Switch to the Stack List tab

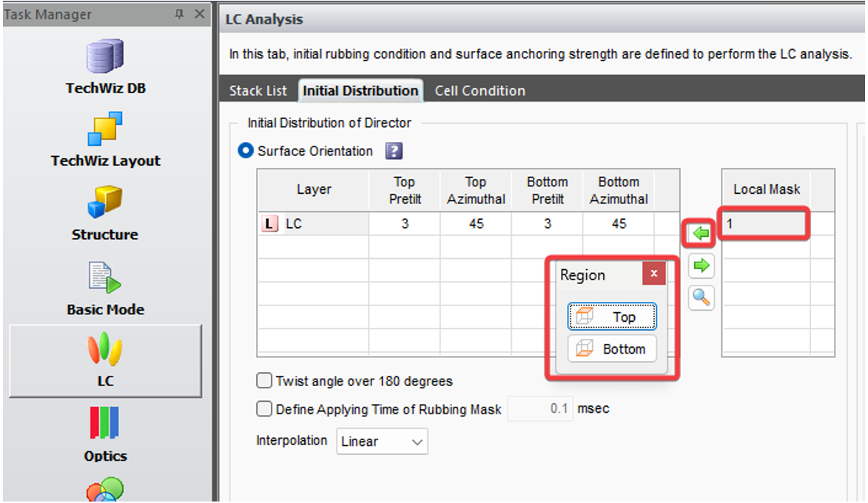(258, 91)
